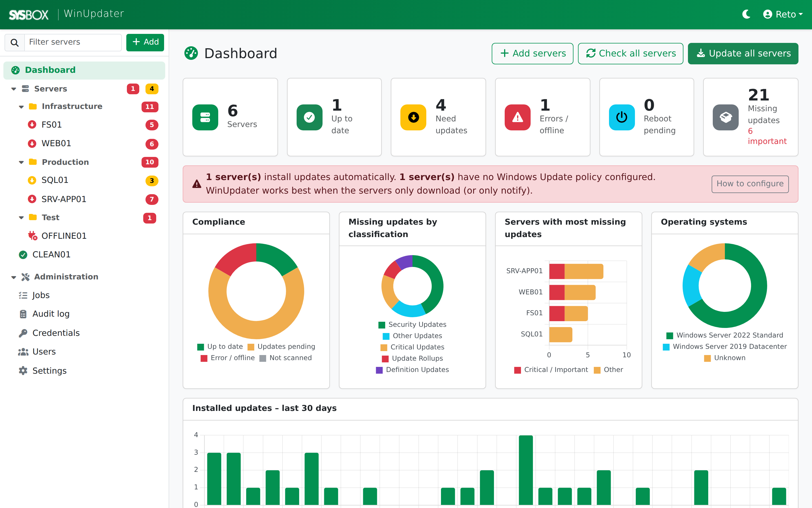812x508 pixels.
Task: Click Update all servers button
Action: point(743,53)
